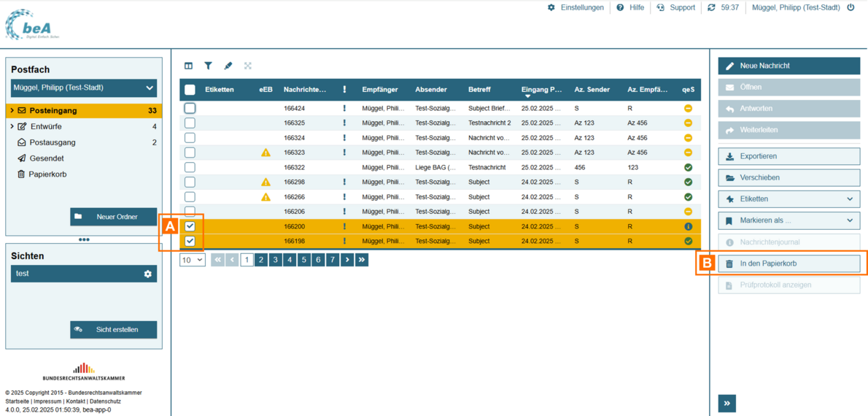The width and height of the screenshot is (868, 416).
Task: Click subject 'Testnachricht 2' cell
Action: (x=489, y=123)
